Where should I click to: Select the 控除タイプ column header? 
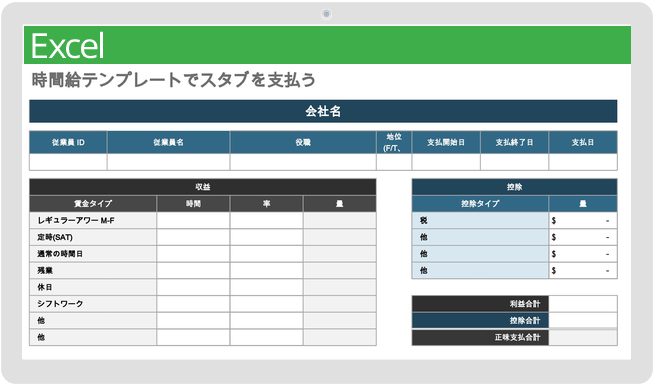click(x=480, y=204)
